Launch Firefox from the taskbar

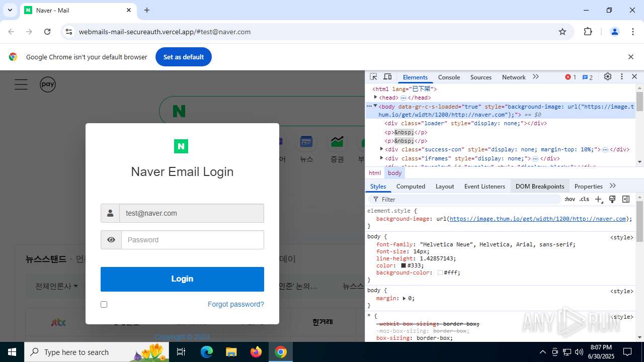coord(256,352)
